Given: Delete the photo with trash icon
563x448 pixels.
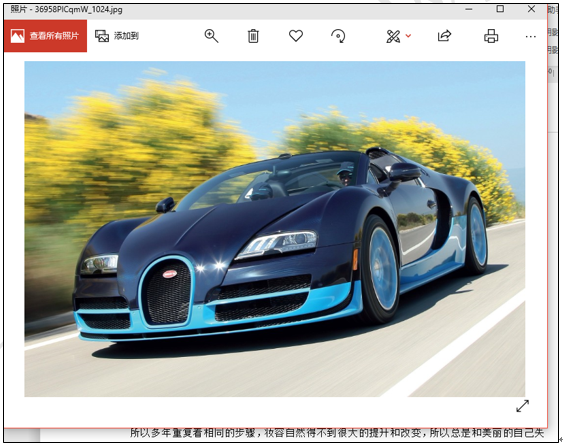Looking at the screenshot, I should pyautogui.click(x=253, y=36).
